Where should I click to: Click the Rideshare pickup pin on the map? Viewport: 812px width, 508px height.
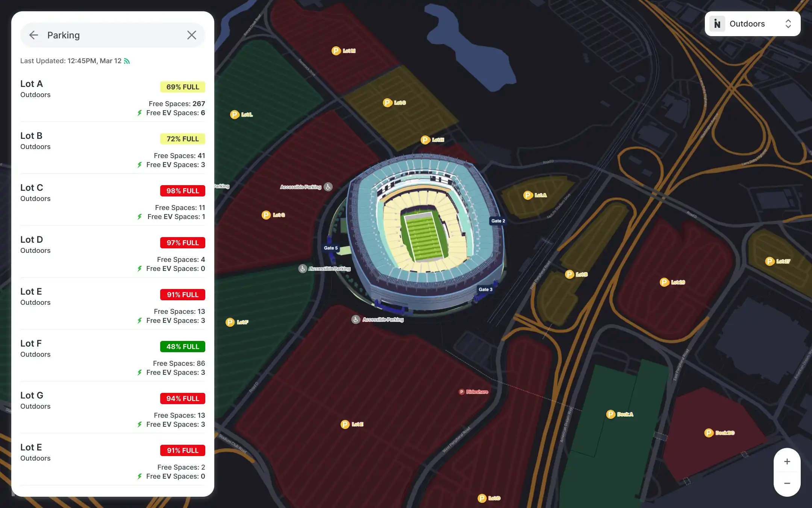coord(461,392)
